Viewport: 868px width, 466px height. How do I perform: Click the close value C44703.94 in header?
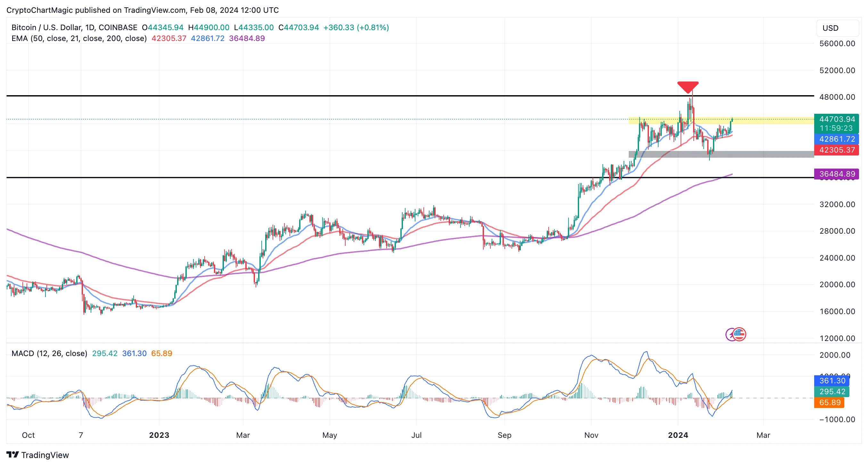coord(299,27)
